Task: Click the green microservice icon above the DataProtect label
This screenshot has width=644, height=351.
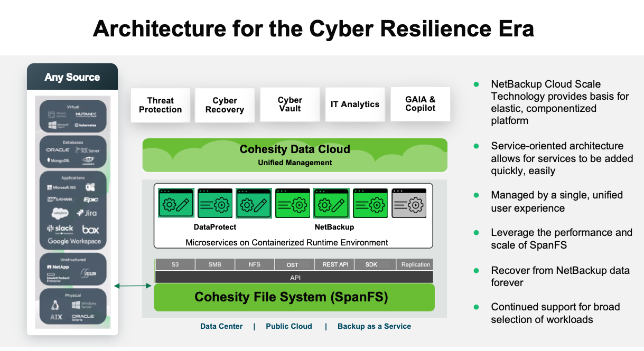Action: point(215,203)
